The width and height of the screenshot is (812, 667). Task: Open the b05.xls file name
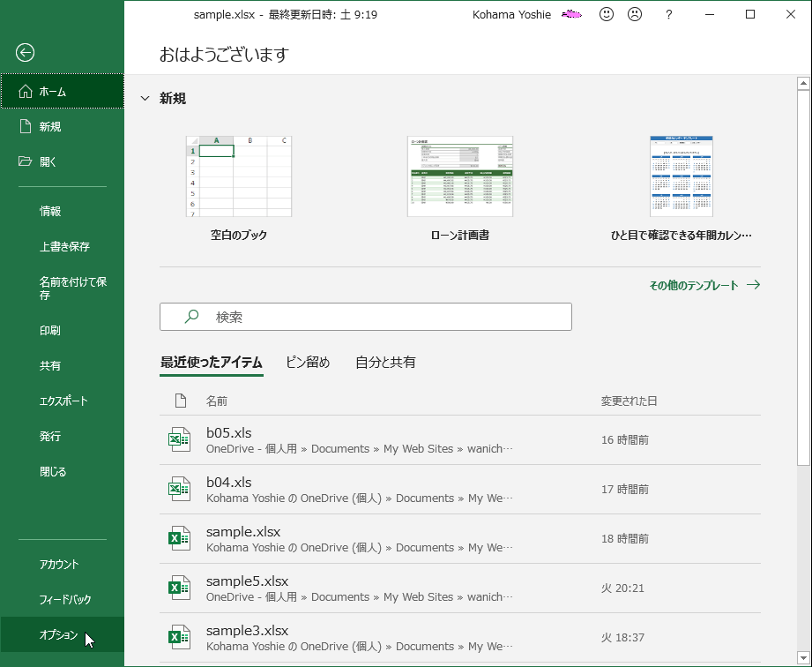coord(229,432)
